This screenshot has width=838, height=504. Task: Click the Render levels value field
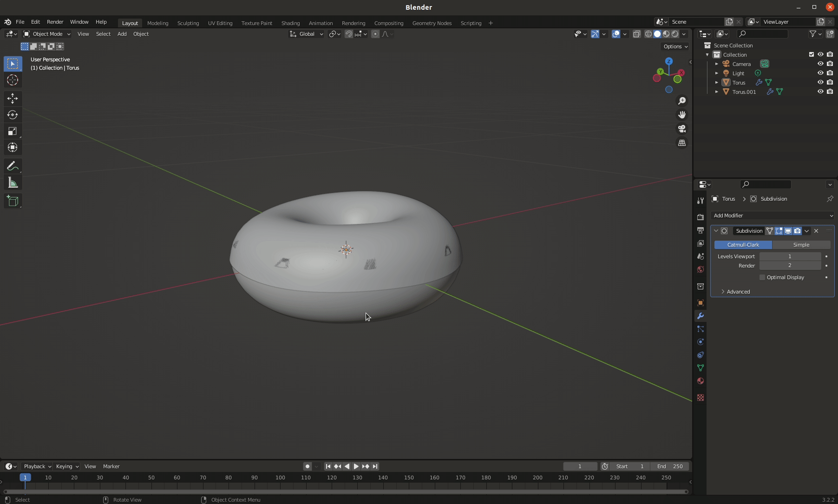coord(790,266)
